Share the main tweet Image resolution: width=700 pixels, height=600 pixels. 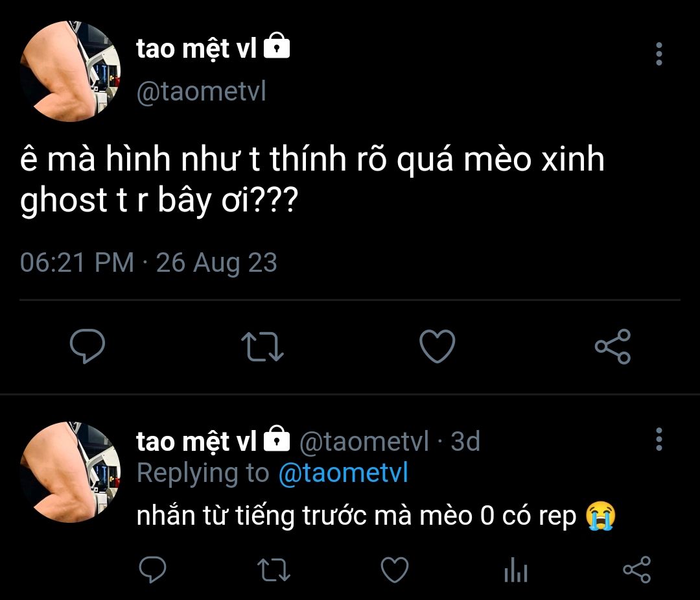click(613, 346)
